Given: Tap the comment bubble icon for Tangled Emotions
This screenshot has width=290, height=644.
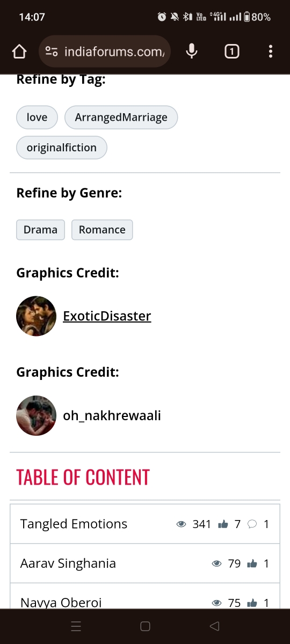Looking at the screenshot, I should tap(252, 524).
